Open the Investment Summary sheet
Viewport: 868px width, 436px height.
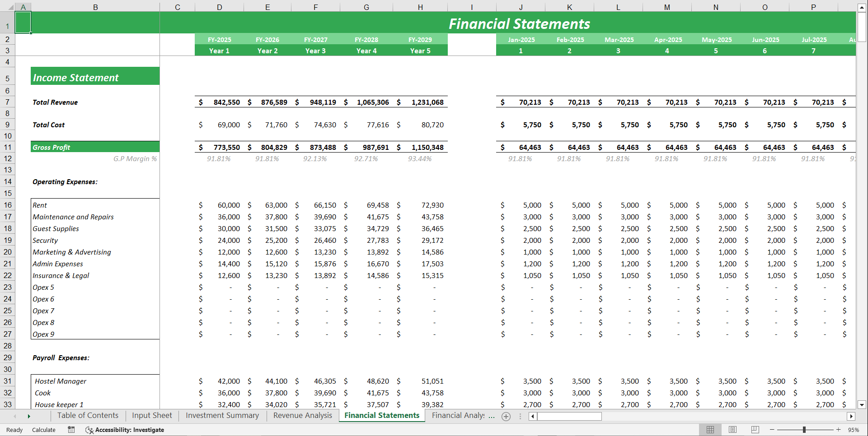pyautogui.click(x=222, y=415)
